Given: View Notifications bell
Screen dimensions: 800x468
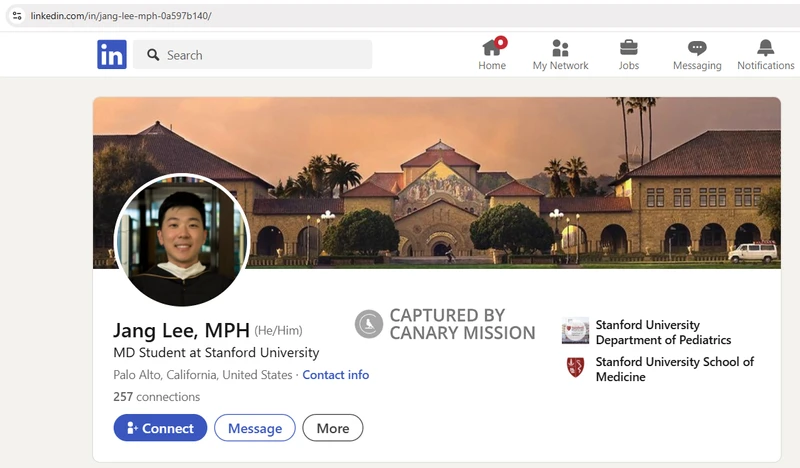Looking at the screenshot, I should point(765,54).
